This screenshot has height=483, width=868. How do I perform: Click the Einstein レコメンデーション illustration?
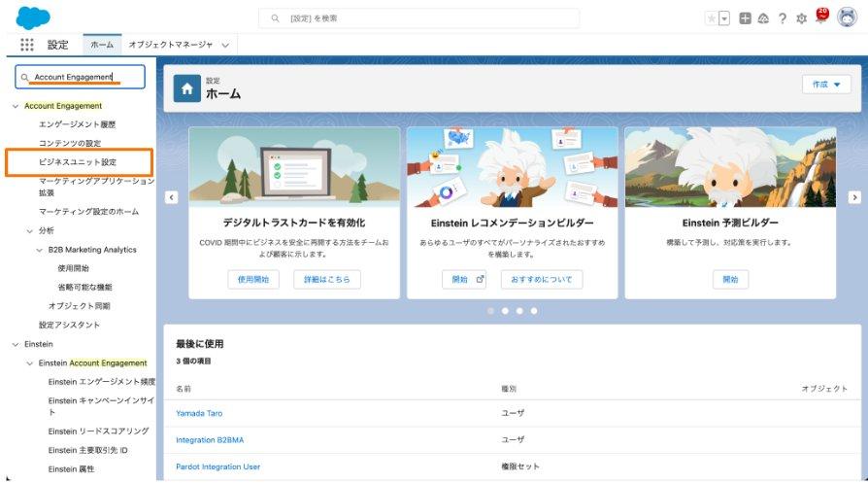(x=512, y=167)
